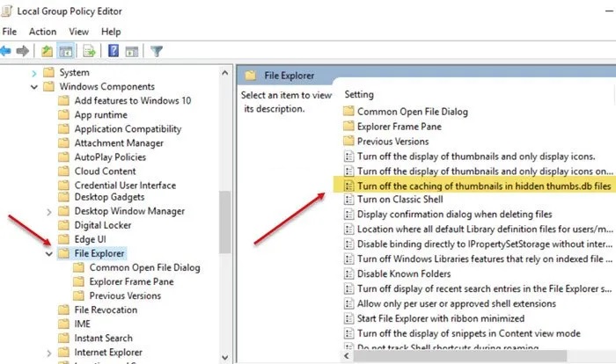Click the folder icon next to Previous Versions in settings list
The width and height of the screenshot is (616, 364).
click(x=348, y=141)
